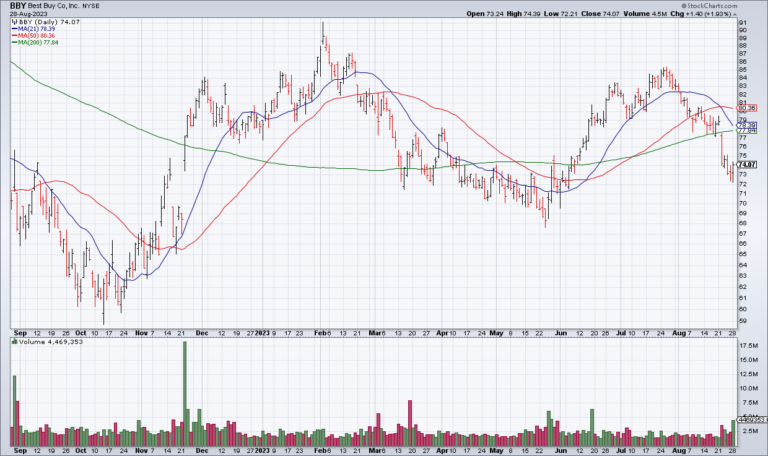Click the StockCharts.com copyright label
Viewport: 768px width, 456px height.
tap(709, 6)
